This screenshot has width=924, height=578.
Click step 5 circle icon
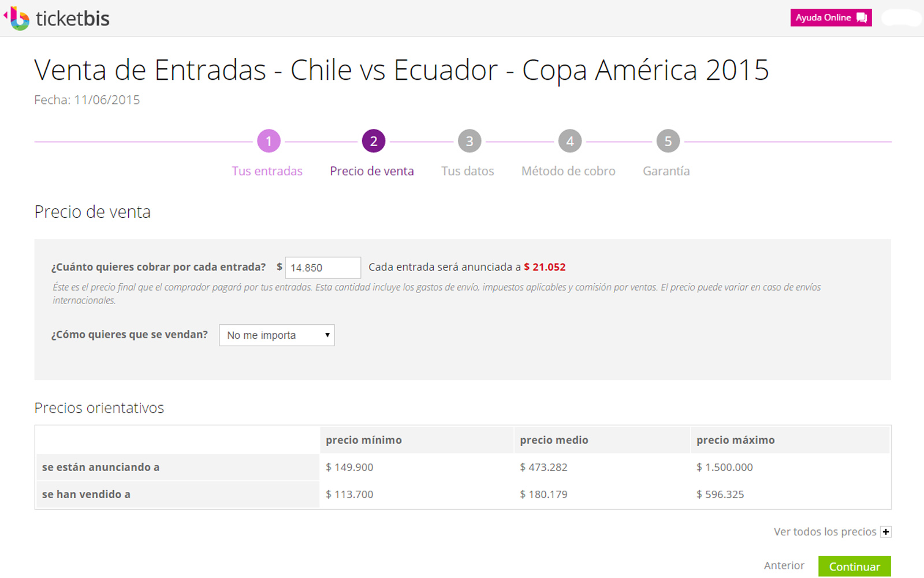point(668,141)
